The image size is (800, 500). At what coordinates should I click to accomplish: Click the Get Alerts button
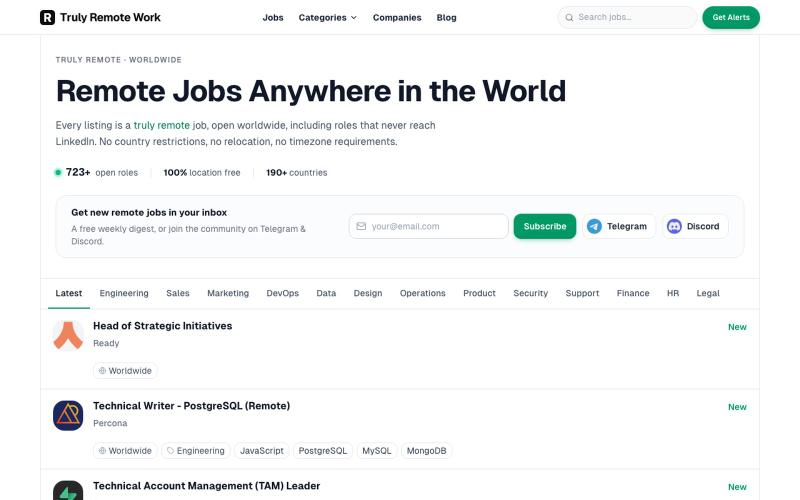pos(731,17)
